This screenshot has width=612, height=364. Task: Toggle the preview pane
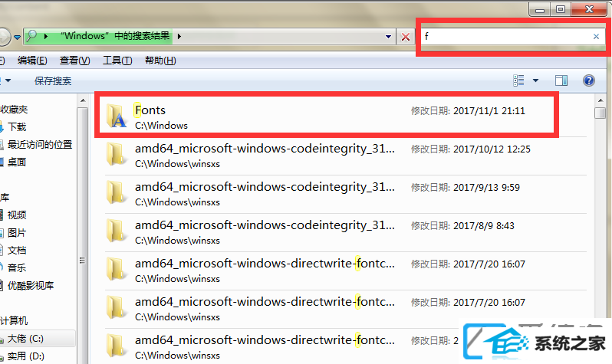(x=561, y=80)
